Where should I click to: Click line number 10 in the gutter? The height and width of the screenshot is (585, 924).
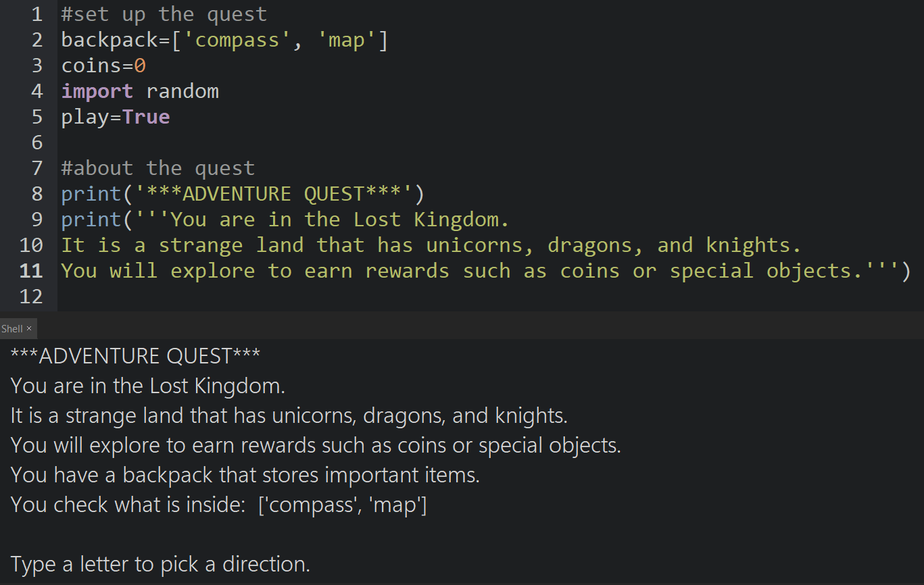[31, 245]
